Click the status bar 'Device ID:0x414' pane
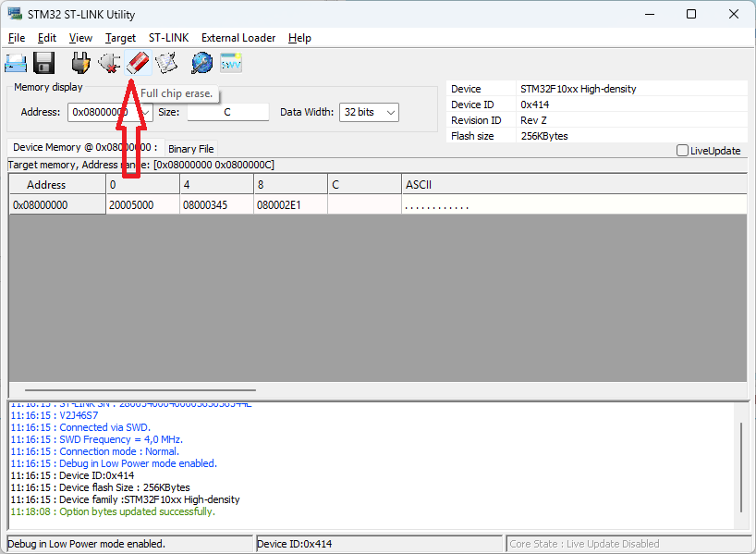This screenshot has height=554, width=756. (380, 544)
